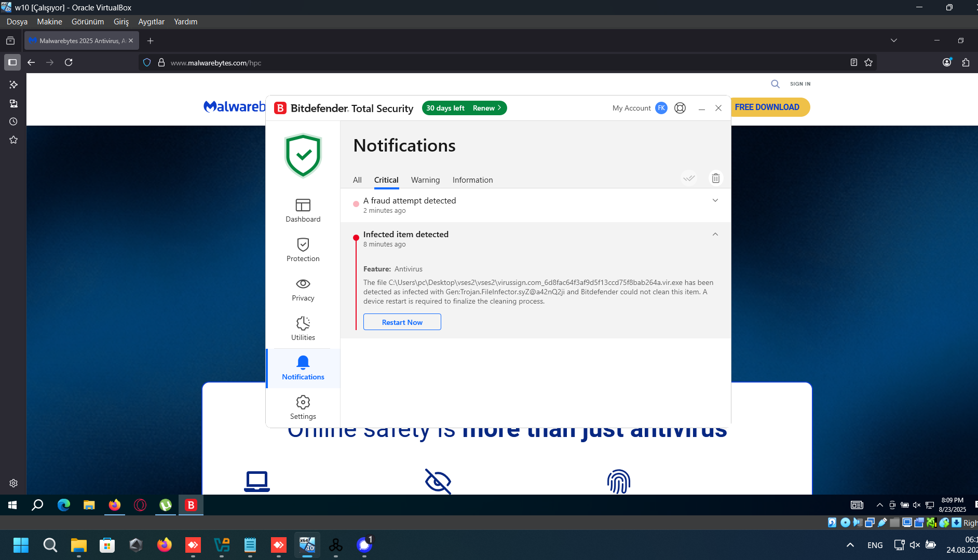This screenshot has height=560, width=978.
Task: Open the guest Windows Start button
Action: pos(12,505)
